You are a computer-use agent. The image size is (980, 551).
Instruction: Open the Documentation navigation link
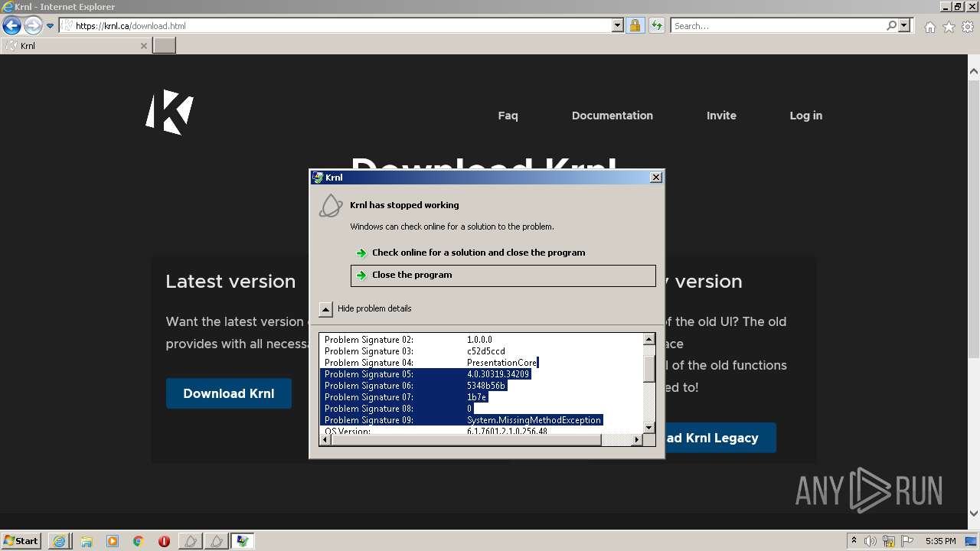tap(612, 116)
